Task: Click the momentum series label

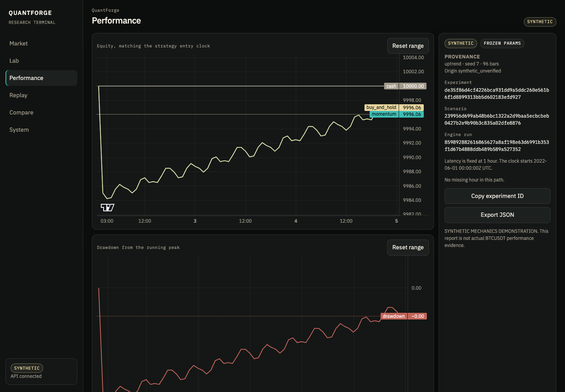Action: 384,114
